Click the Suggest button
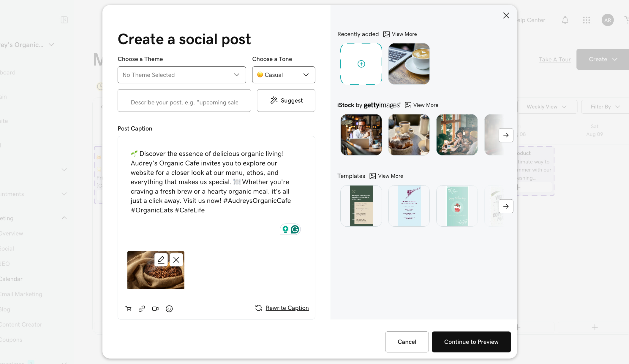The width and height of the screenshot is (629, 364). (x=286, y=101)
